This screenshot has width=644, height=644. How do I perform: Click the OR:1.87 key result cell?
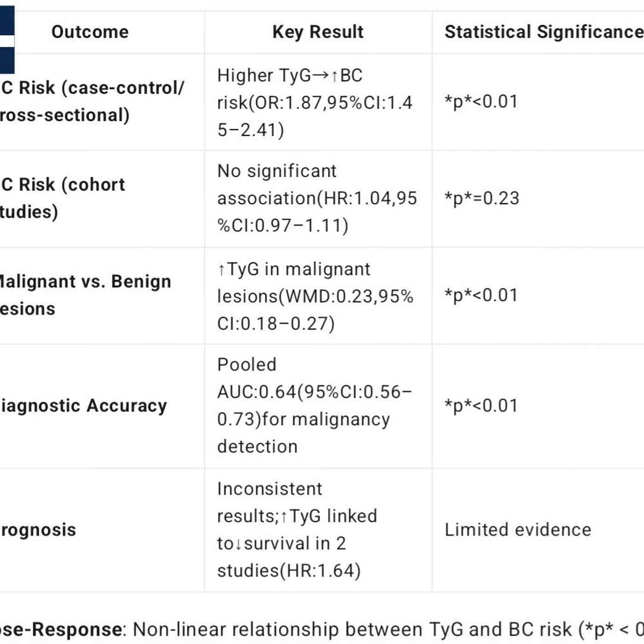[315, 103]
